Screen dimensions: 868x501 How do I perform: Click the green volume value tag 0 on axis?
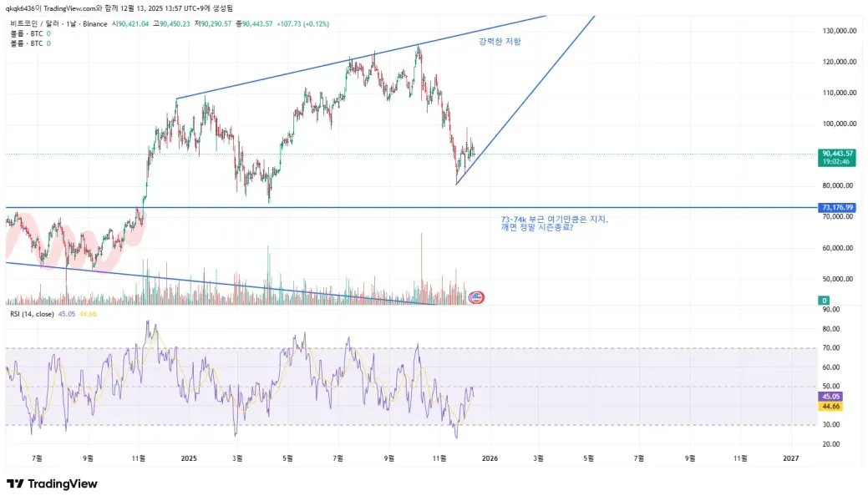824,301
